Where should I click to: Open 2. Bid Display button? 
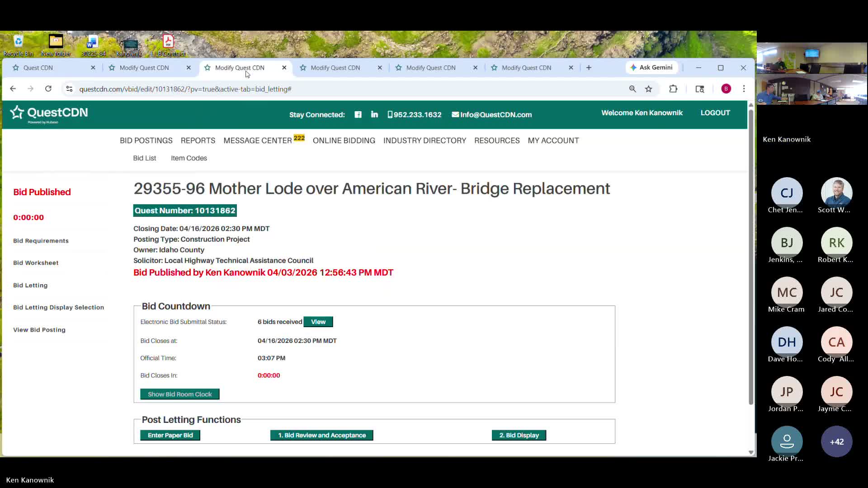coord(519,435)
